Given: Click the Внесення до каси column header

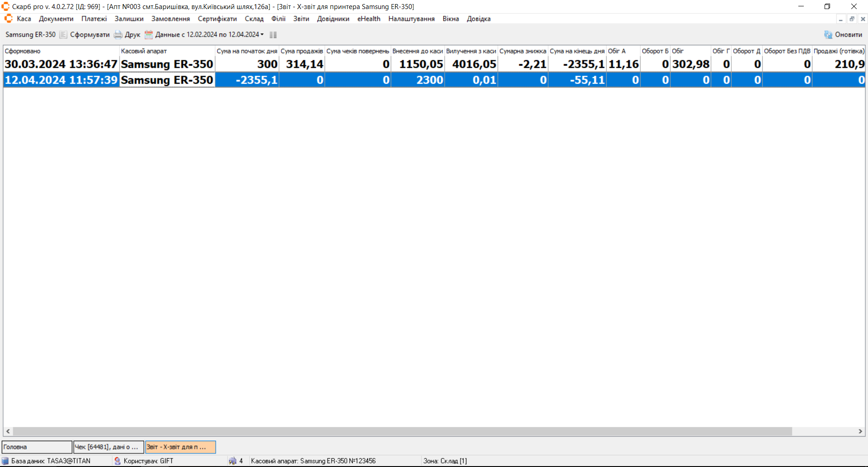Looking at the screenshot, I should pos(417,51).
